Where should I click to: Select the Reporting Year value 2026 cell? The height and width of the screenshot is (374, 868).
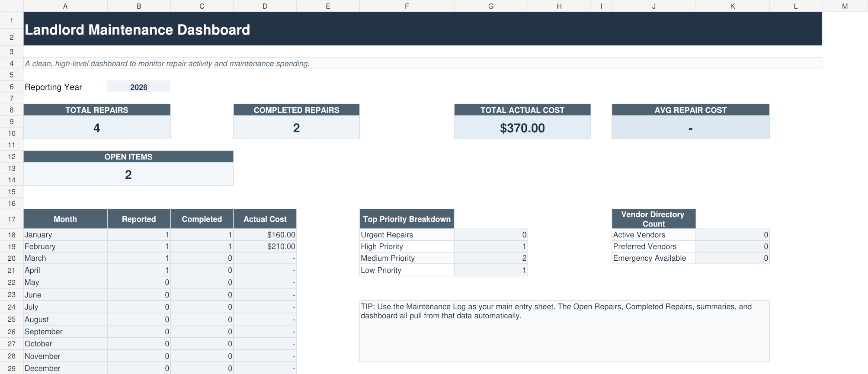pyautogui.click(x=139, y=86)
